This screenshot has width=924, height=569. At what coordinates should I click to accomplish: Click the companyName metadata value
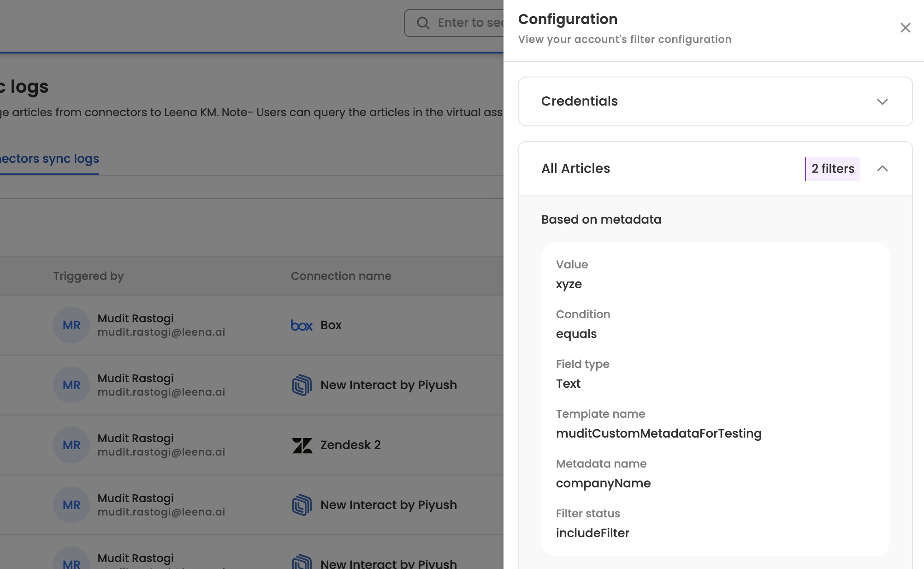(603, 483)
